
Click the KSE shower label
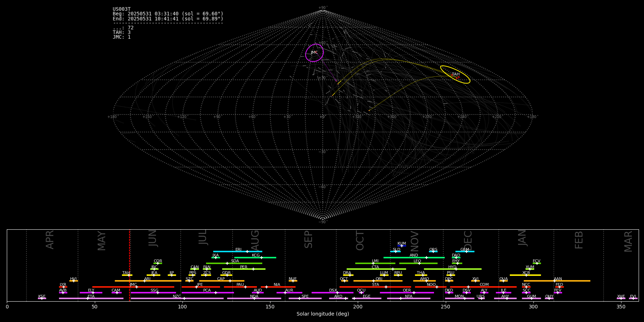point(42,297)
